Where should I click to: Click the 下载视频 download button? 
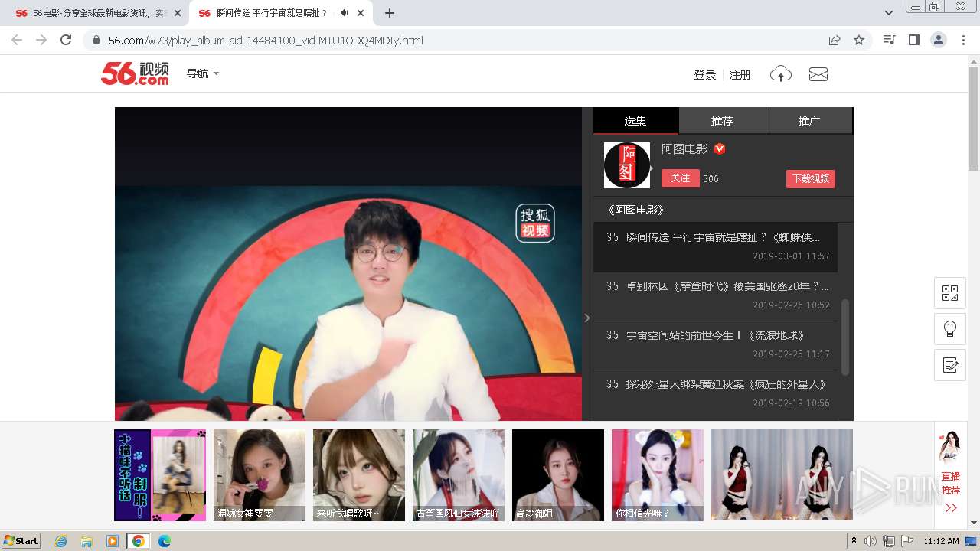pos(811,178)
